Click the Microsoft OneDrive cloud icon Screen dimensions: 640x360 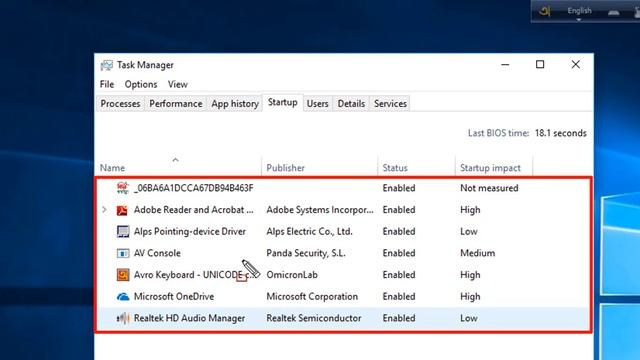pyautogui.click(x=123, y=297)
